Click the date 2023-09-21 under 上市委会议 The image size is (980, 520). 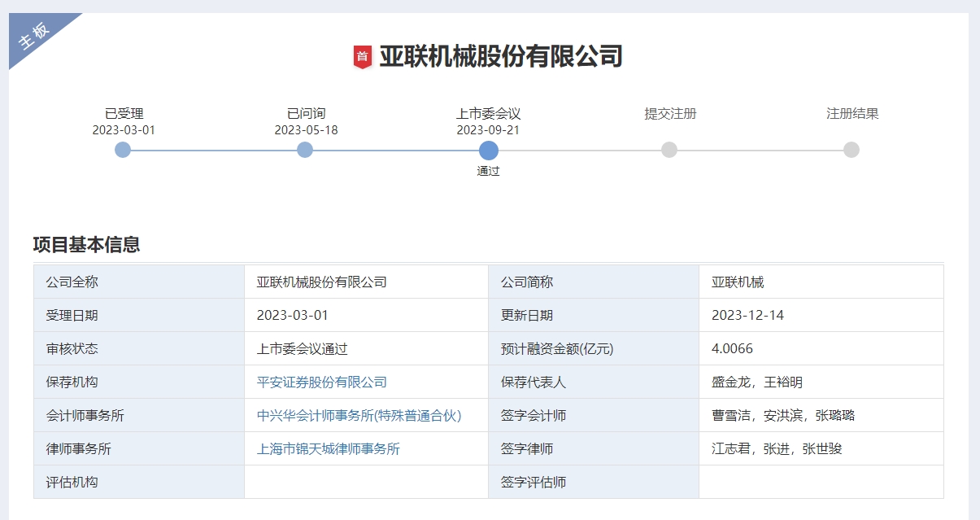click(488, 130)
